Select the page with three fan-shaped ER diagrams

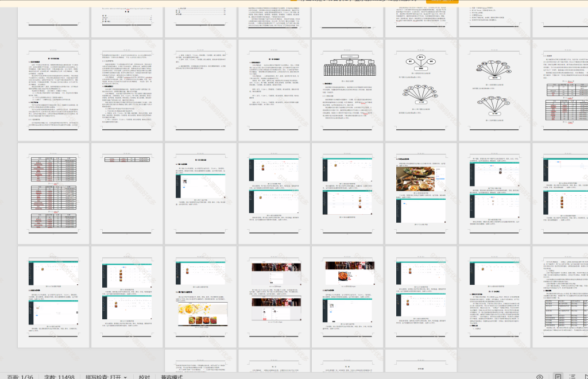click(x=494, y=90)
